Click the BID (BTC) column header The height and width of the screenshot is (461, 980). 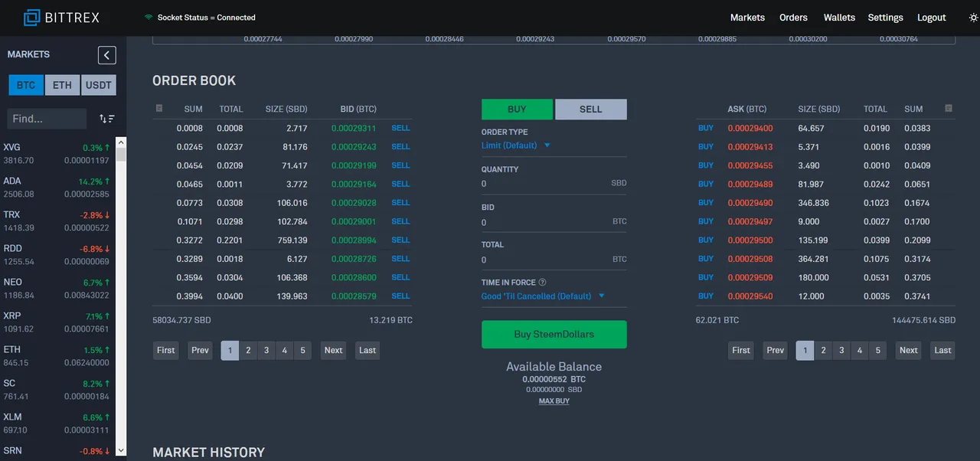(x=358, y=110)
